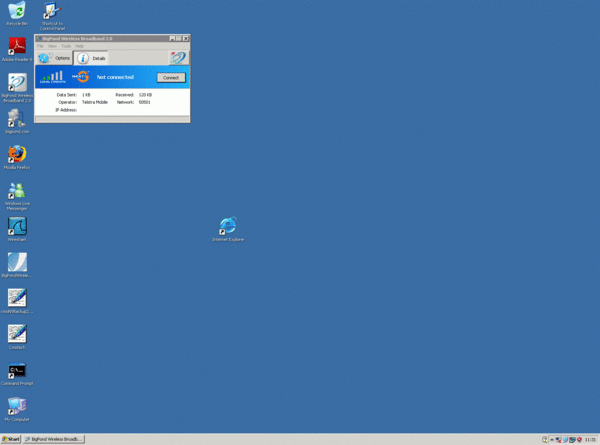Click the red shield security tray icon
Screen dimensions: 600x445
coord(579,440)
